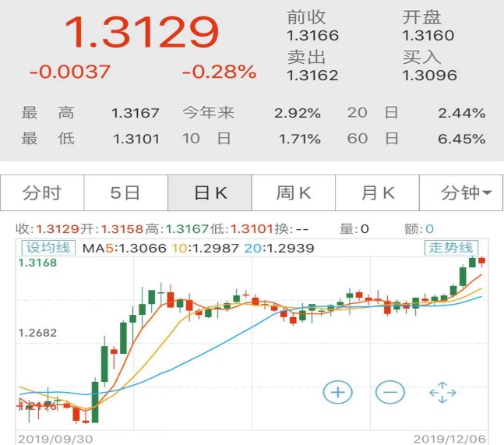Select the latest candlestick on 2019/12/06
504x445 pixels.
pos(481,261)
